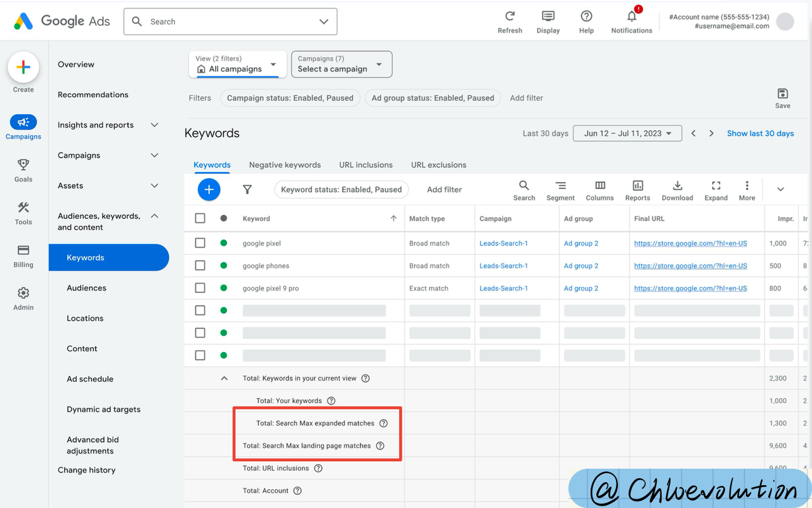Click the Download icon

click(x=678, y=185)
